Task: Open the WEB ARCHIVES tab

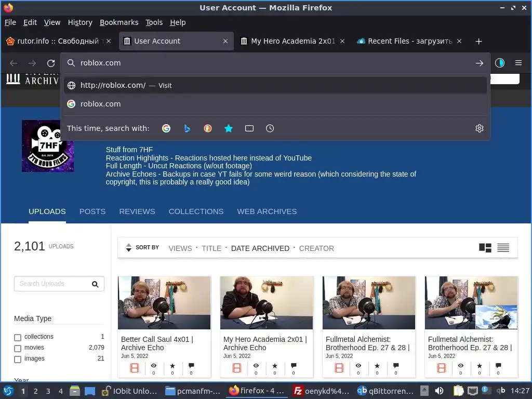Action: tap(267, 211)
